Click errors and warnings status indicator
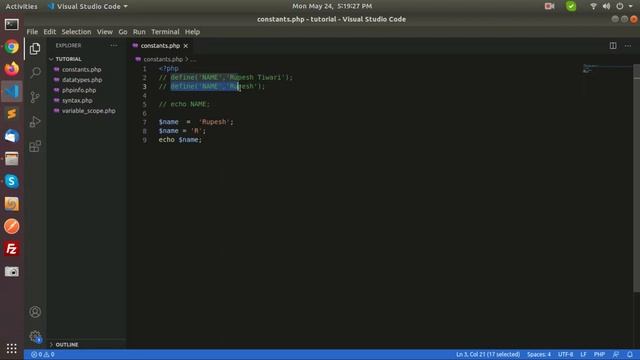This screenshot has height=360, width=640. coord(43,355)
